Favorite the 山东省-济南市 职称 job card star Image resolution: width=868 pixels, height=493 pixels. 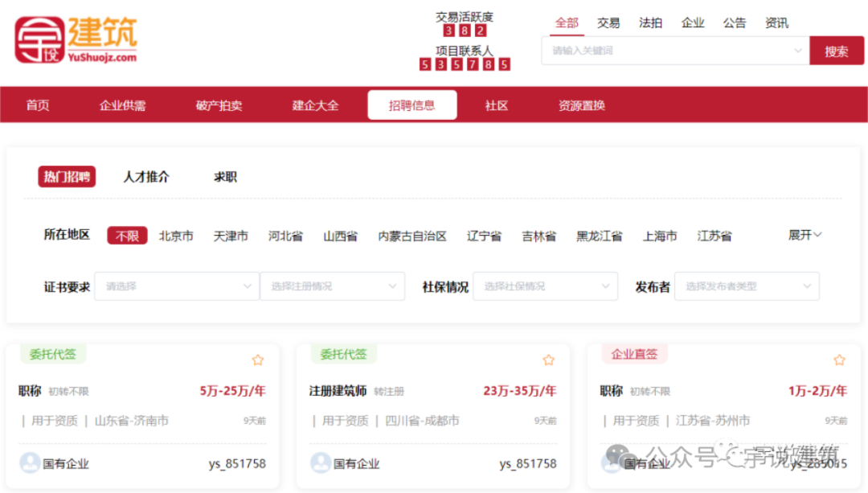tap(257, 360)
